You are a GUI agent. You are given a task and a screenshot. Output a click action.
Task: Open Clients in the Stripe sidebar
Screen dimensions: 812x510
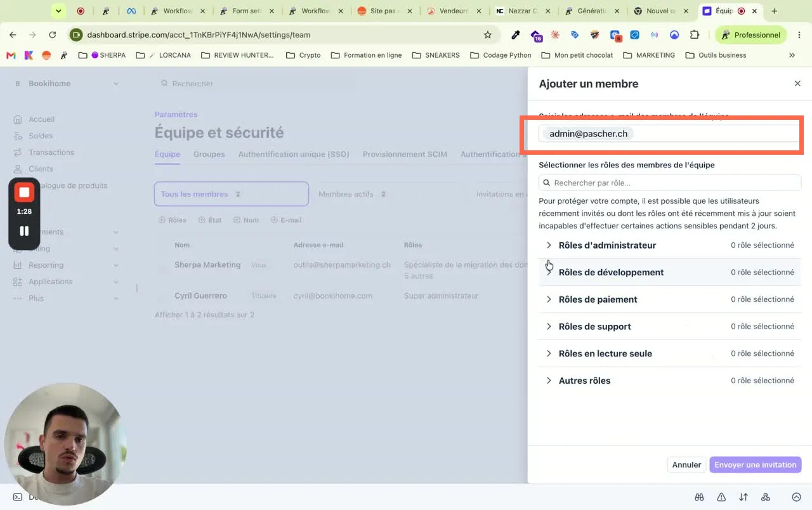pos(41,169)
